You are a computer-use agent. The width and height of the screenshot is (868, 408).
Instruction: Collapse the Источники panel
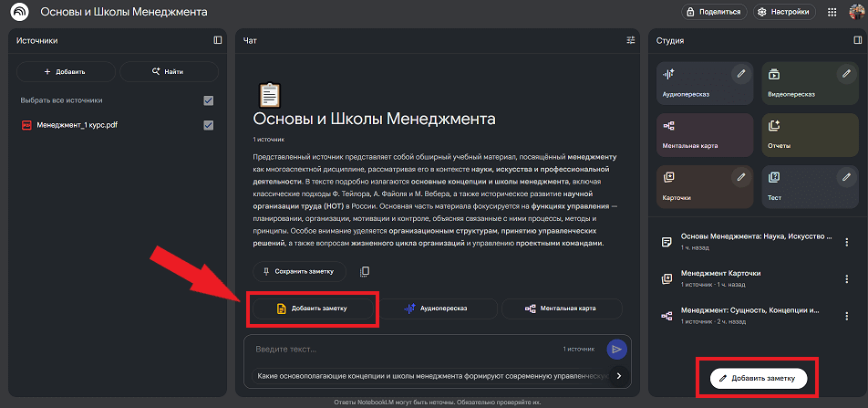point(218,40)
